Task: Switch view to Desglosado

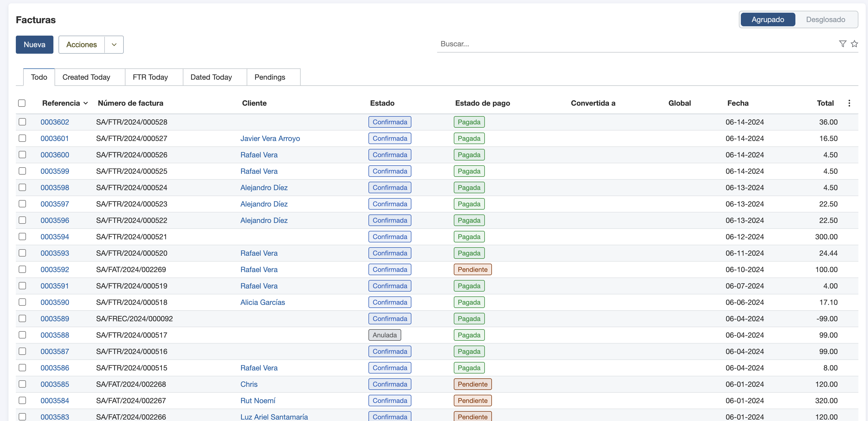Action: [826, 19]
